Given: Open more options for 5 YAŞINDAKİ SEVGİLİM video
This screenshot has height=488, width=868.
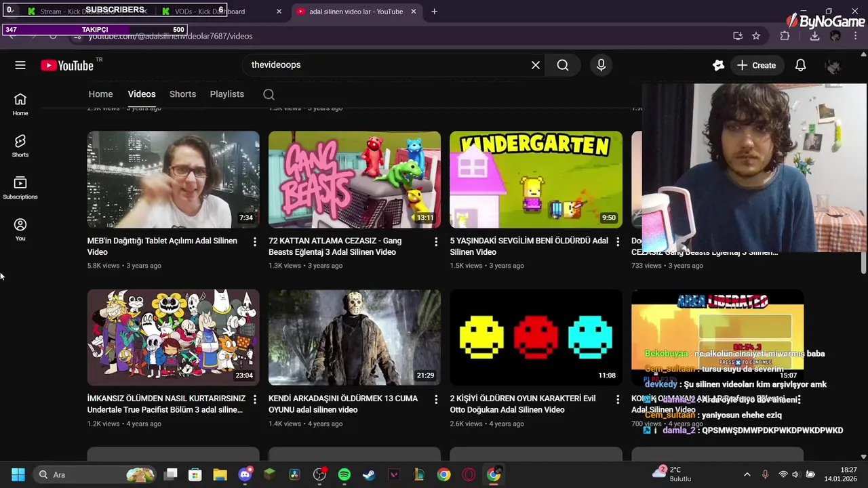Looking at the screenshot, I should point(618,242).
